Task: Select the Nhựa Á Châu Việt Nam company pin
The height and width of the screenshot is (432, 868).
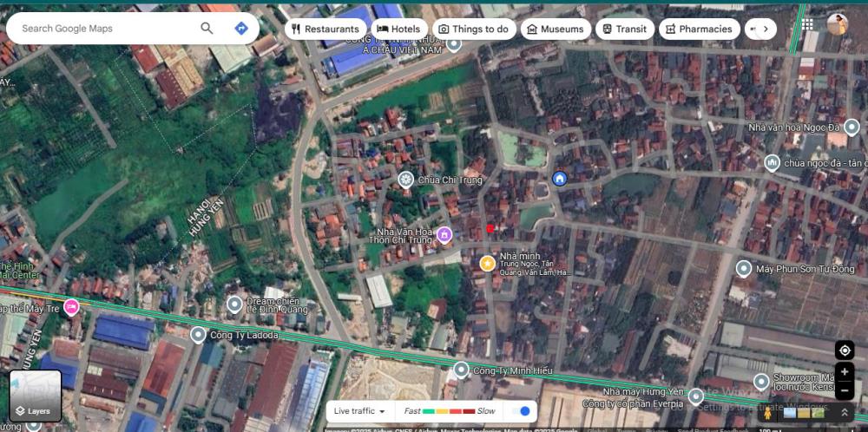Action: point(454,44)
